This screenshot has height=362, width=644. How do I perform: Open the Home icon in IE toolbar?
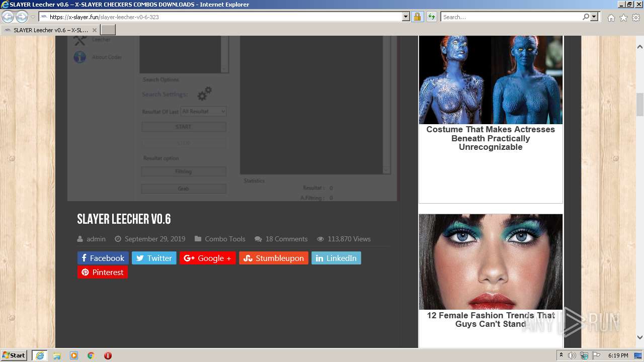[x=611, y=18]
